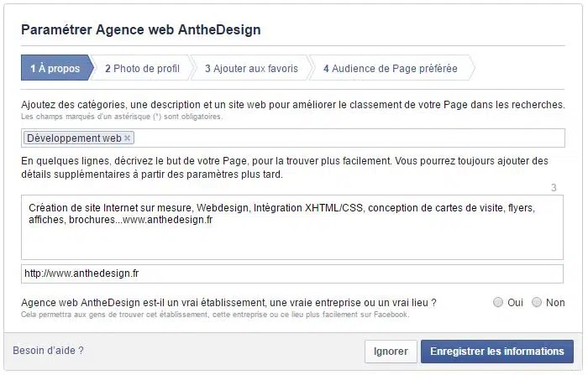Select the Non radio button
The width and height of the screenshot is (588, 375).
coord(537,302)
